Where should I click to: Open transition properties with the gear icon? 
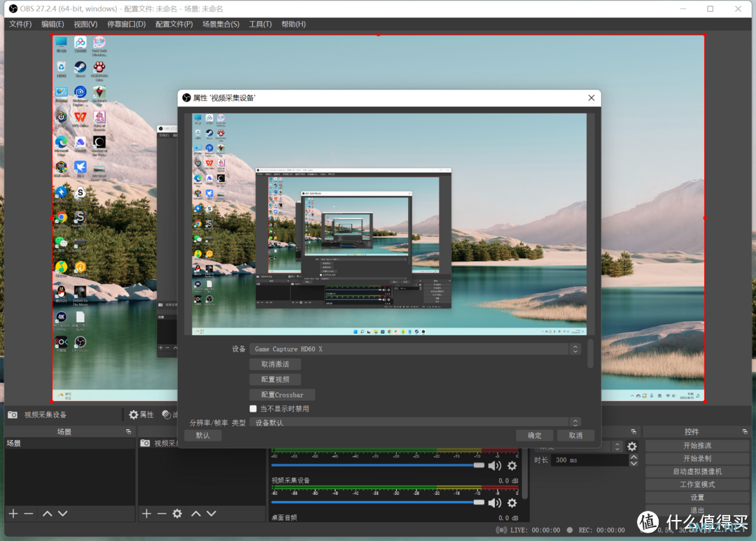pos(632,447)
